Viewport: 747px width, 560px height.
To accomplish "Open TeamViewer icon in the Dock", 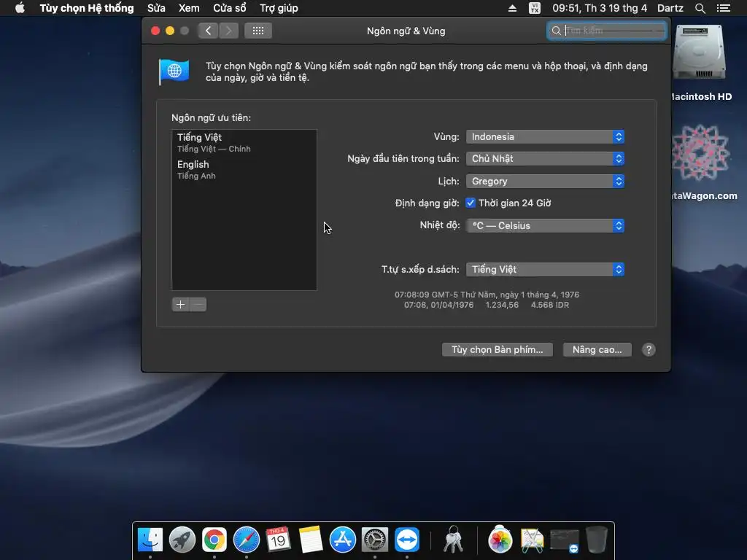I will click(407, 540).
